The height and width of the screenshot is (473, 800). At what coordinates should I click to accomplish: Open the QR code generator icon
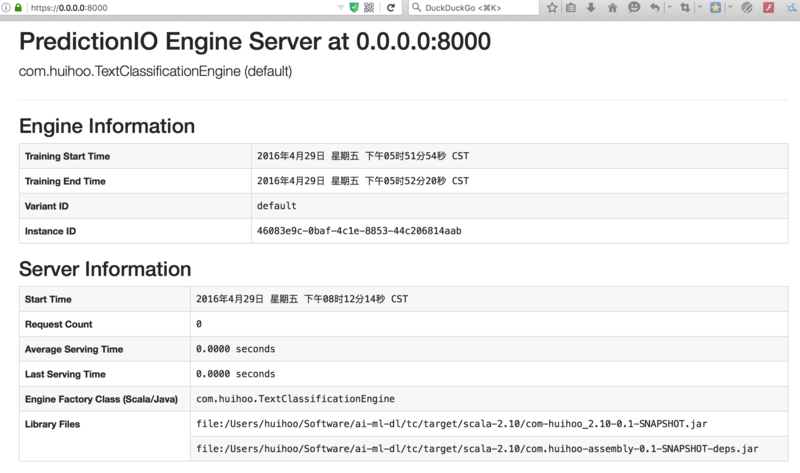click(x=369, y=8)
